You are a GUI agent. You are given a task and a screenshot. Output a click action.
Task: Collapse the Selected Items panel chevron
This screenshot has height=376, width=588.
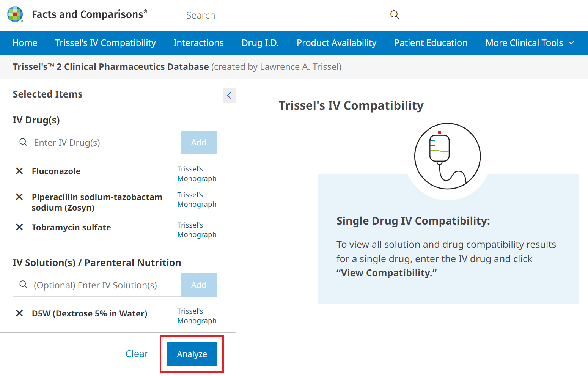(x=229, y=95)
